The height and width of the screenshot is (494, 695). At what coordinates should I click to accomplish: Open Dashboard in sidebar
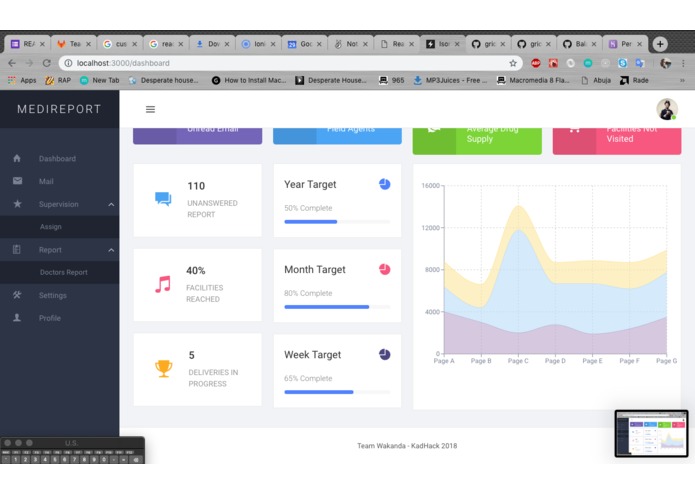59,158
